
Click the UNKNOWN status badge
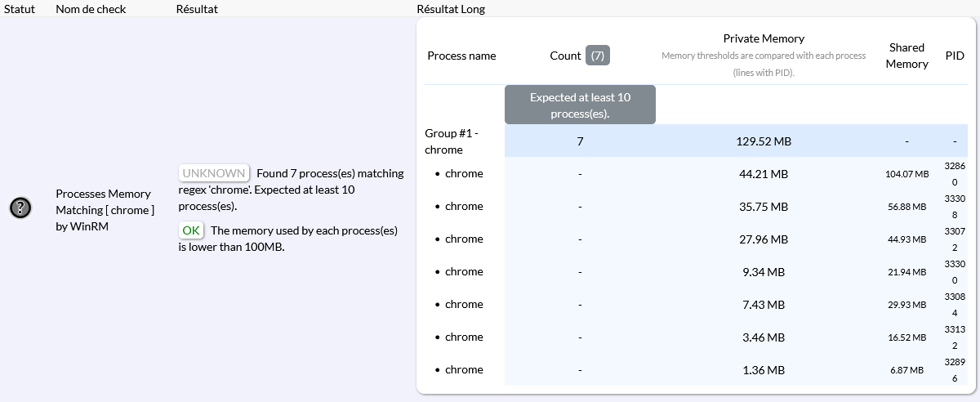click(214, 173)
